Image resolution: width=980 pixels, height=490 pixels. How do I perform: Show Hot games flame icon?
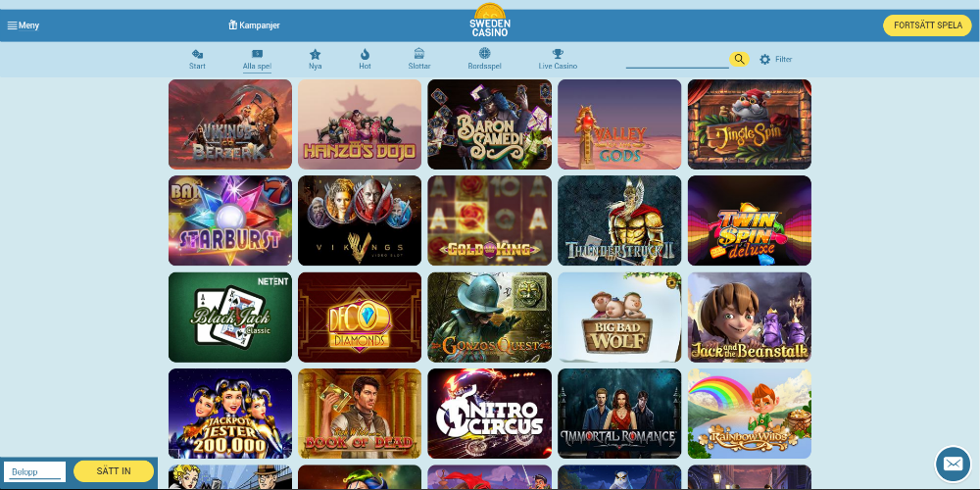(x=365, y=54)
